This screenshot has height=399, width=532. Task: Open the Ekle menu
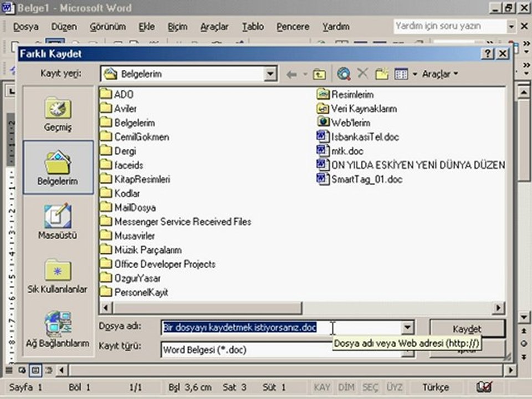tap(146, 27)
